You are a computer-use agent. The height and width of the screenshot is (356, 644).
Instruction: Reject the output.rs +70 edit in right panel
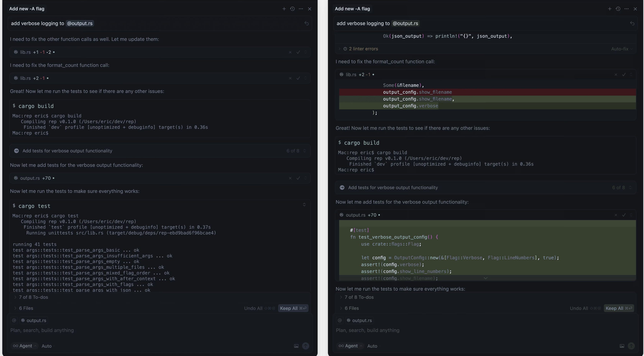click(x=616, y=215)
